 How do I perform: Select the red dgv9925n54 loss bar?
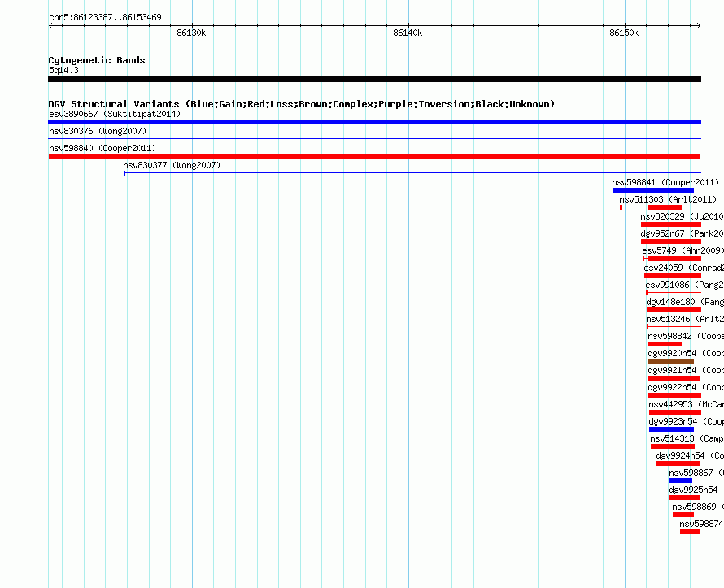click(685, 498)
